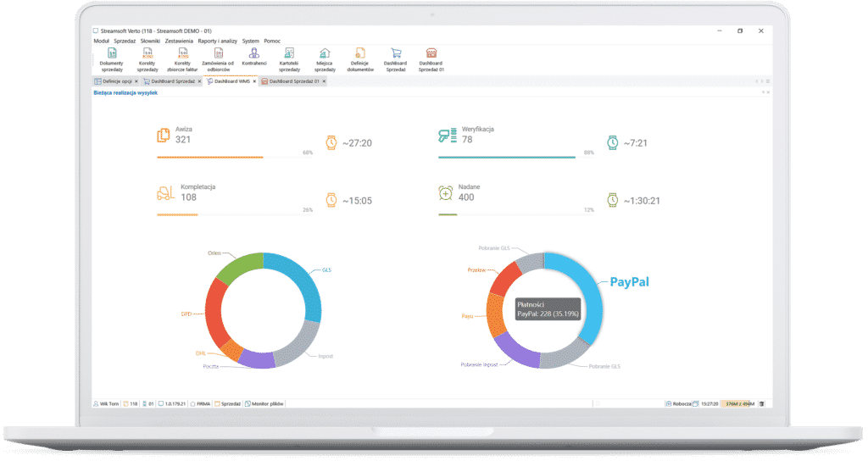Image resolution: width=868 pixels, height=472 pixels.
Task: Close the DashBoard WMS tab
Action: click(254, 81)
